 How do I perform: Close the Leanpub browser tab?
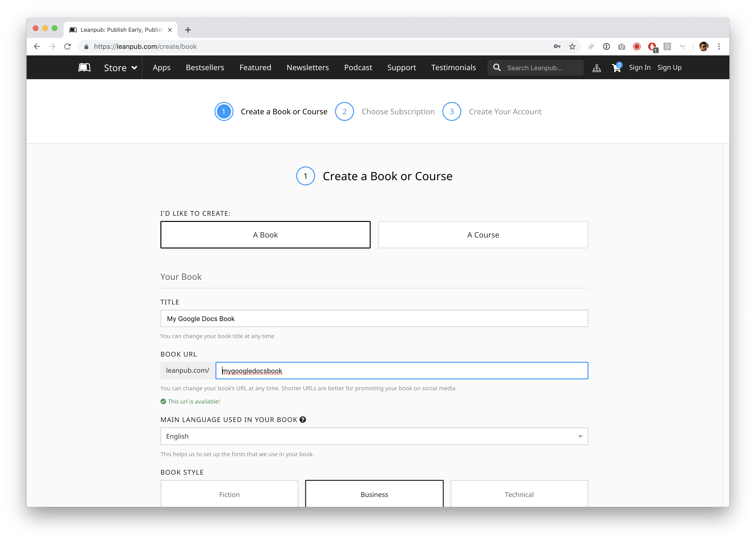170,30
